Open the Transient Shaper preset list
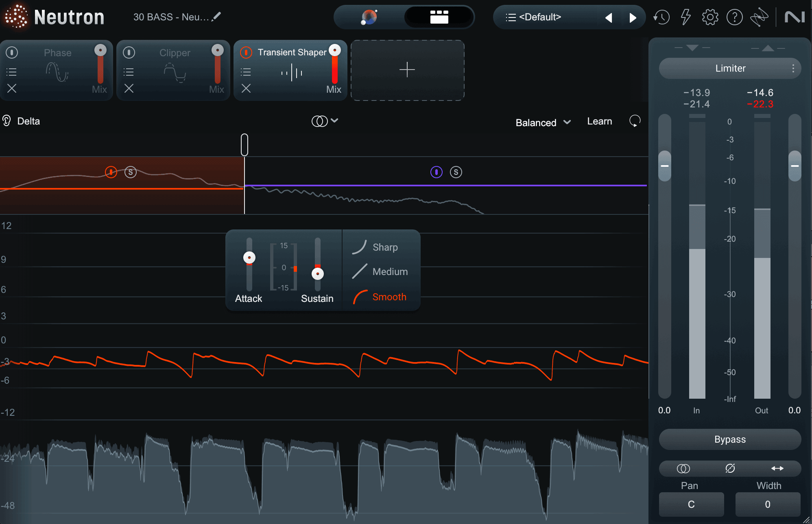Screen dimensions: 812x524 pos(246,72)
